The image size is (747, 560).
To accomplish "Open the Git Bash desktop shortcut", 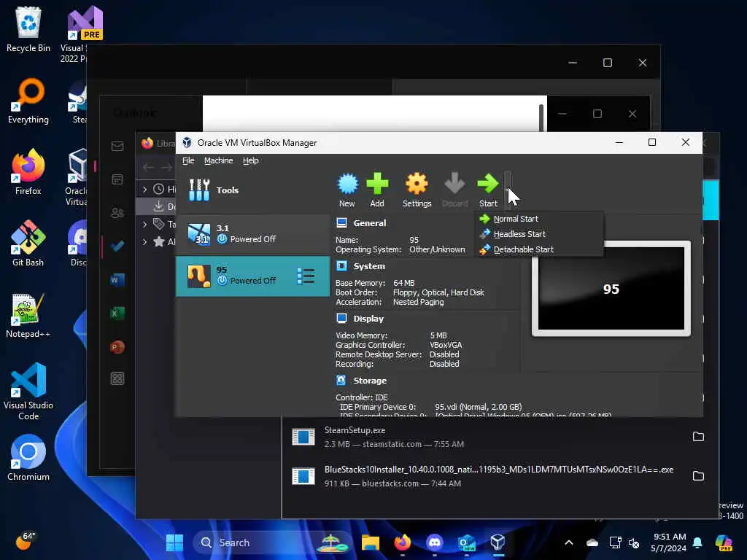I will tap(28, 244).
